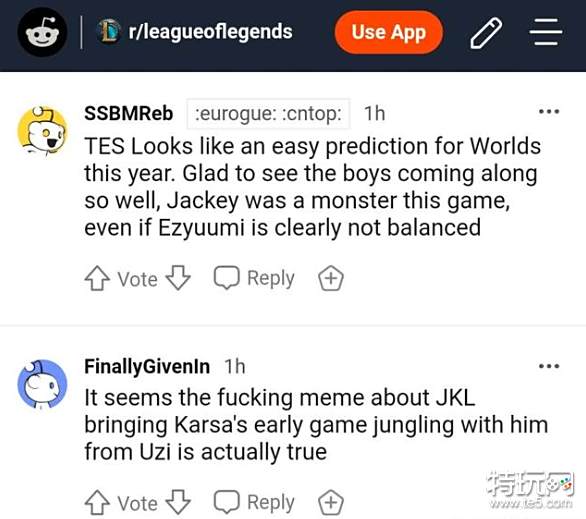Reply to FinallyGivenIn's comment
The height and width of the screenshot is (519, 586).
pos(254,503)
